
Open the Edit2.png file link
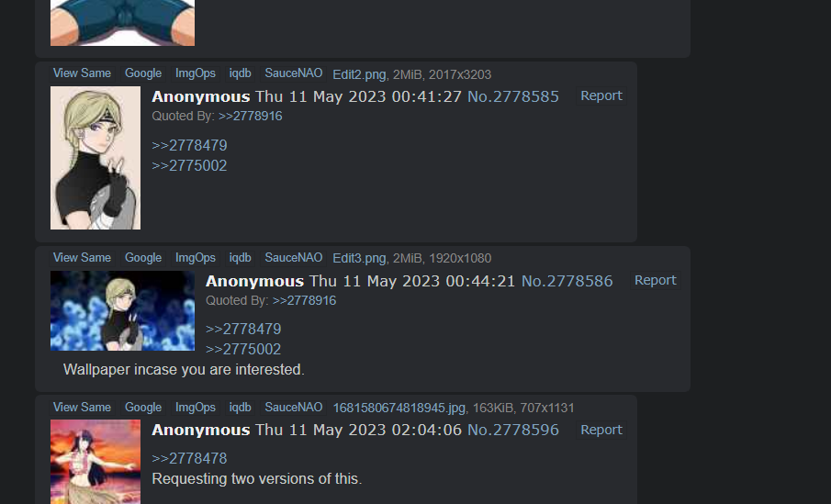pos(359,74)
